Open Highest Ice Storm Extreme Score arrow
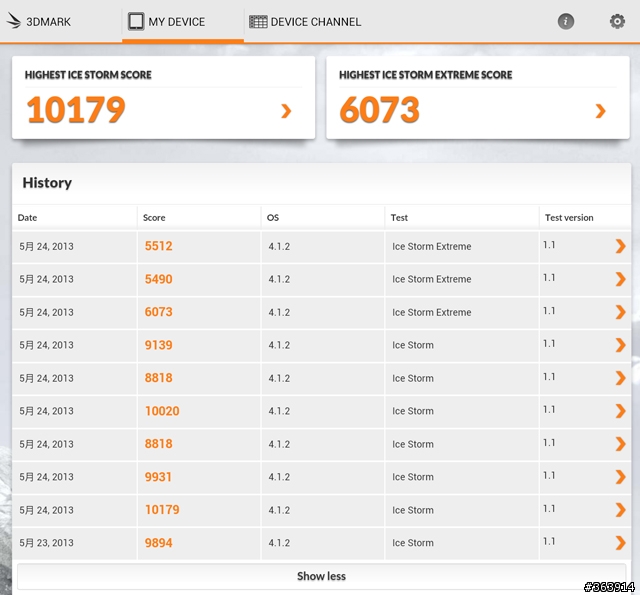 coord(600,111)
